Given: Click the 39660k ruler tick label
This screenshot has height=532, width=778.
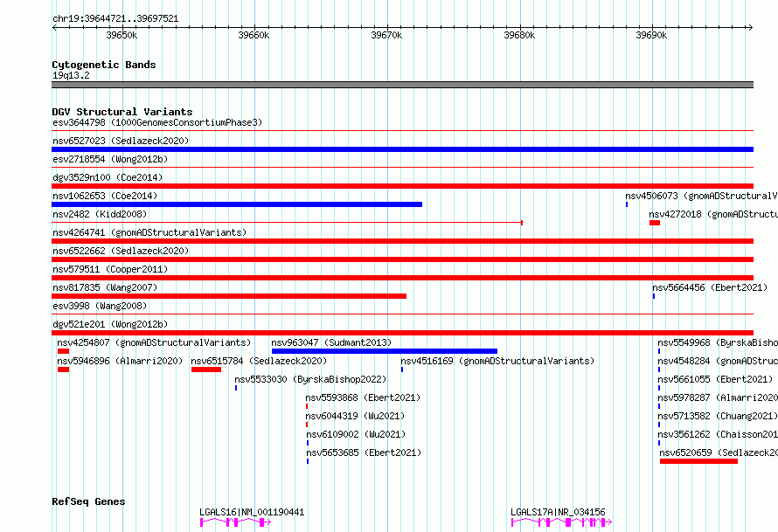Looking at the screenshot, I should tap(254, 35).
